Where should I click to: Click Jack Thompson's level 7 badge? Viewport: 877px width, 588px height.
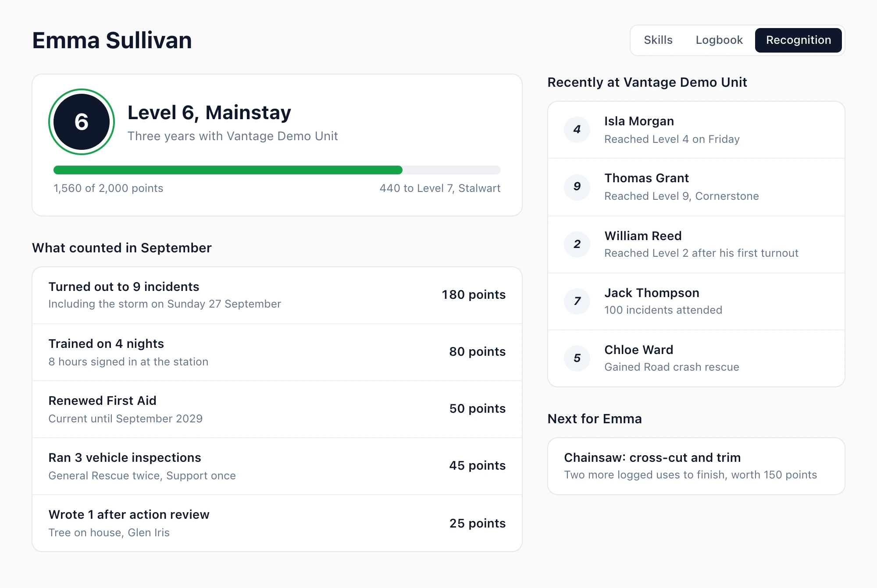[x=577, y=301]
